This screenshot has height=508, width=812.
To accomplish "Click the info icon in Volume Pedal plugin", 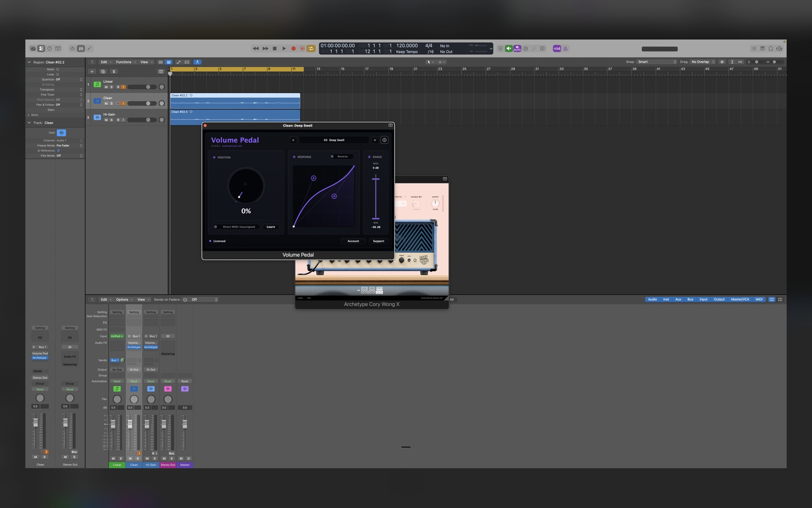I will 385,140.
